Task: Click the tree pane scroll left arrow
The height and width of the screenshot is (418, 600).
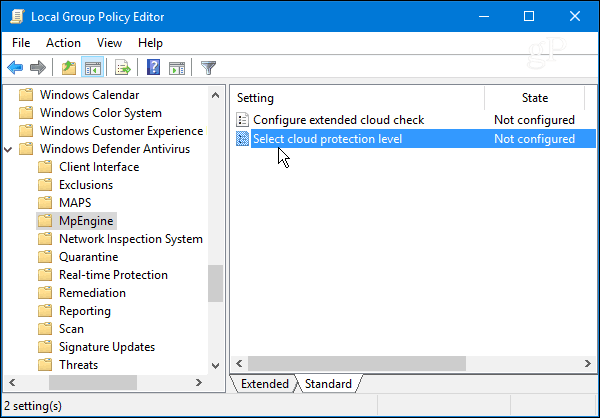Action: (12, 382)
